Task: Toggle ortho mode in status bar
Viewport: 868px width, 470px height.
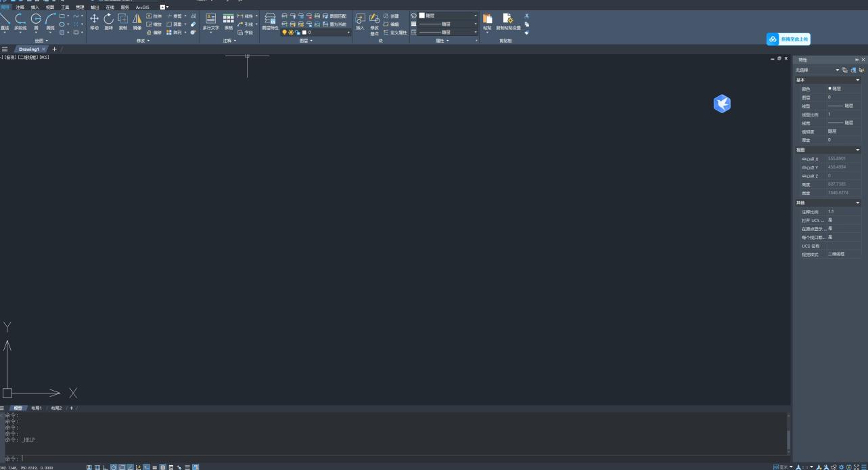Action: tap(106, 467)
